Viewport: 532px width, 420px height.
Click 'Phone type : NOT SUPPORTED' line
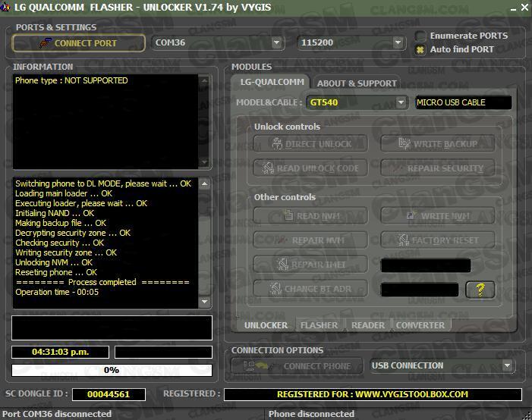point(71,80)
